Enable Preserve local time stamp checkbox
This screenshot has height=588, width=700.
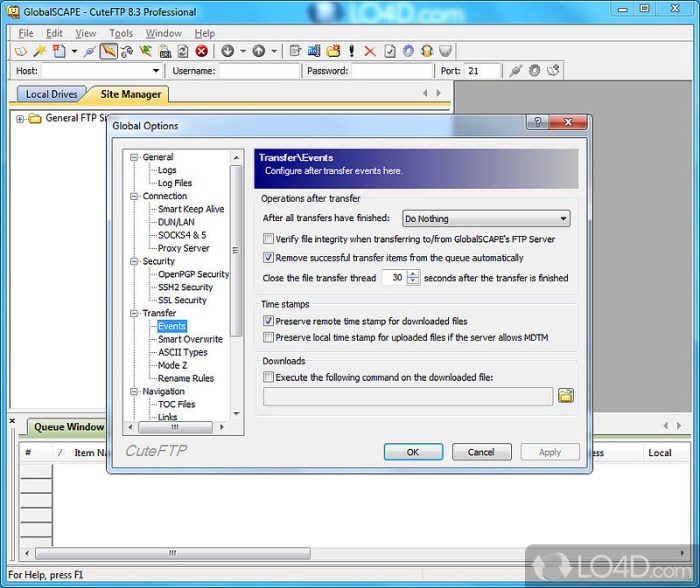268,338
